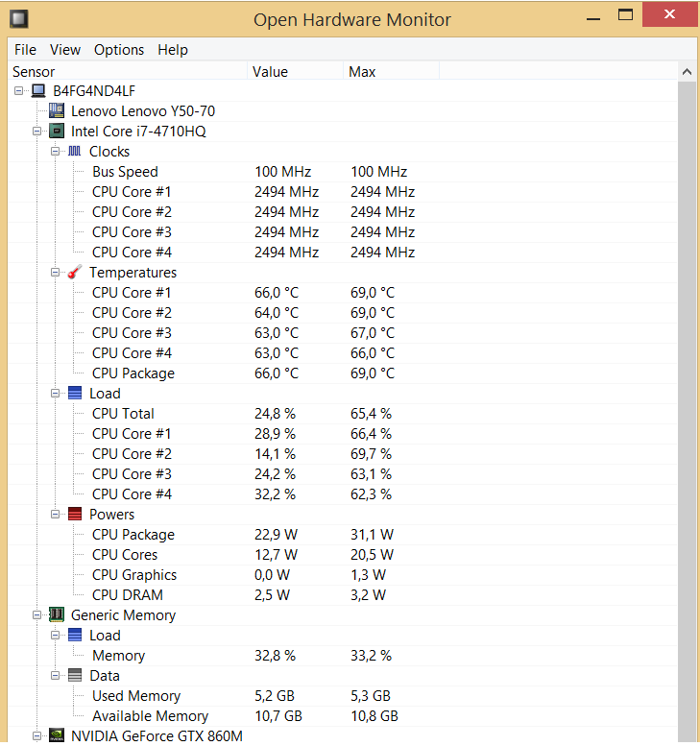Collapse the Data group
The height and width of the screenshot is (746, 700).
tap(55, 675)
